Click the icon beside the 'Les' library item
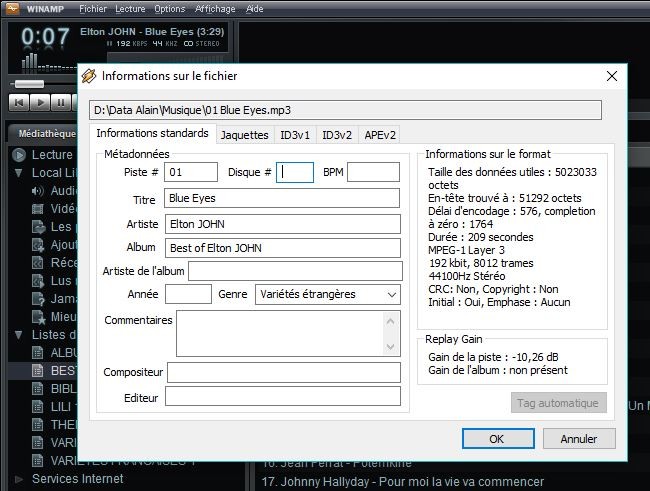 click(38, 227)
